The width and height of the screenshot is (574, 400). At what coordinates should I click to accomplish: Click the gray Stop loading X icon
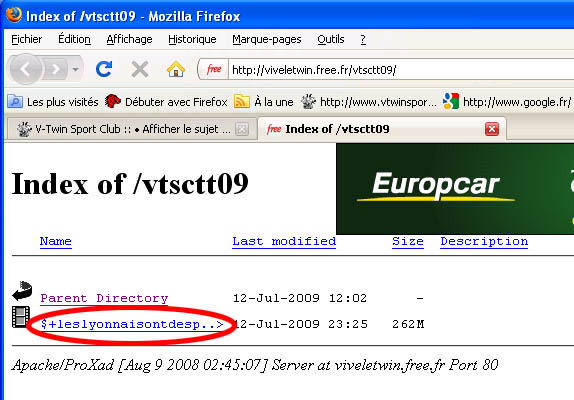(140, 69)
